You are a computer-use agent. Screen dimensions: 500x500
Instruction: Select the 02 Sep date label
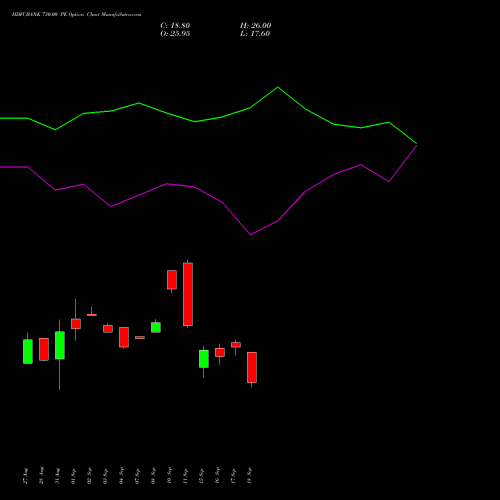[x=90, y=476]
